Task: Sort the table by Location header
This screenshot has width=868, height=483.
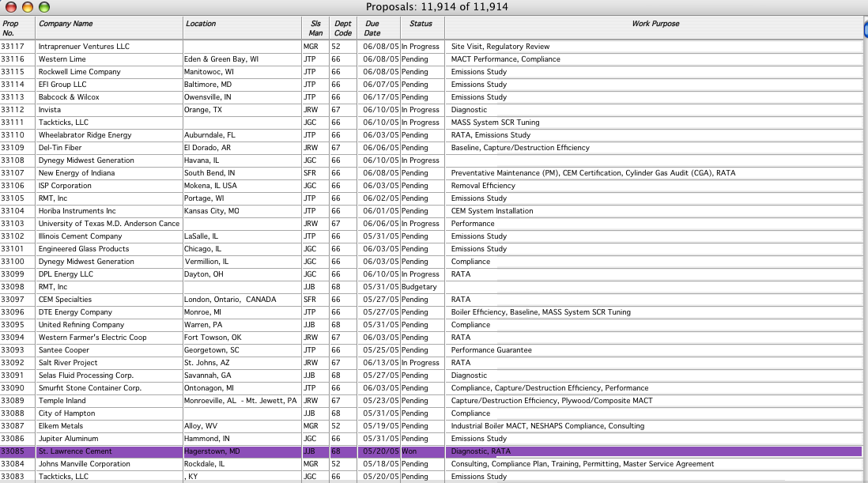Action: 200,24
